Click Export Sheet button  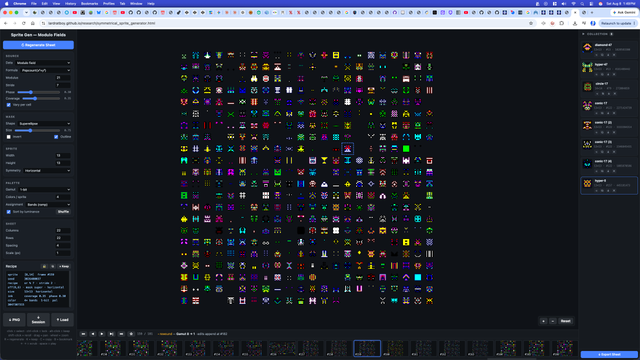pyautogui.click(x=609, y=354)
